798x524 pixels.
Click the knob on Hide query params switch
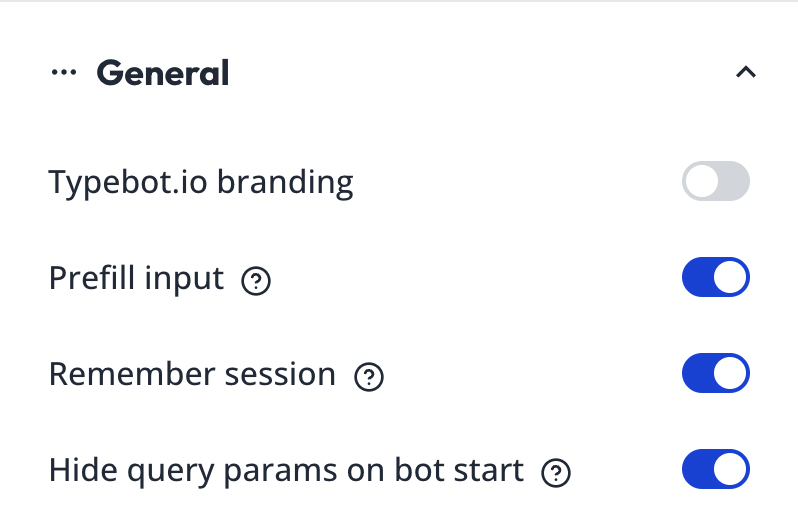point(731,470)
